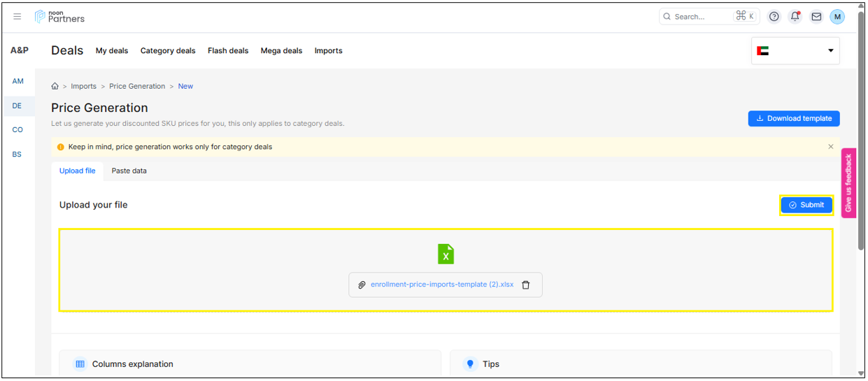Open the messages envelope icon
The width and height of the screenshot is (868, 381).
(816, 17)
